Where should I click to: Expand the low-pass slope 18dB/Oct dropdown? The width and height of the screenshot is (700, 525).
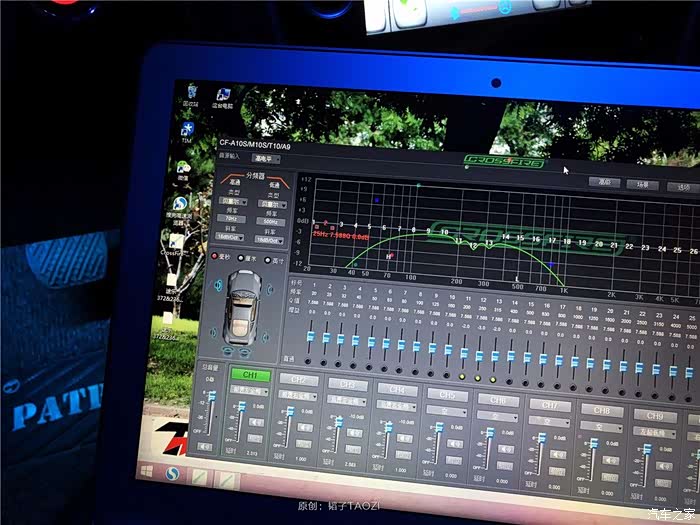pyautogui.click(x=268, y=239)
